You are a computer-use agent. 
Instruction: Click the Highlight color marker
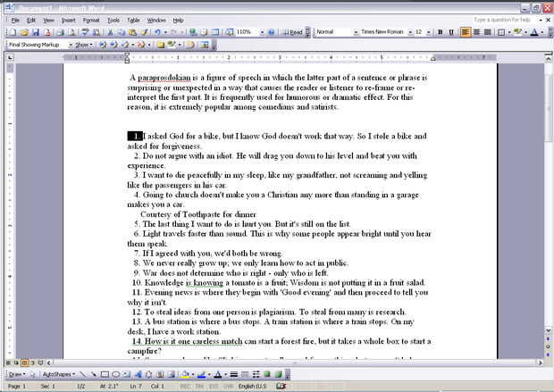point(517,32)
